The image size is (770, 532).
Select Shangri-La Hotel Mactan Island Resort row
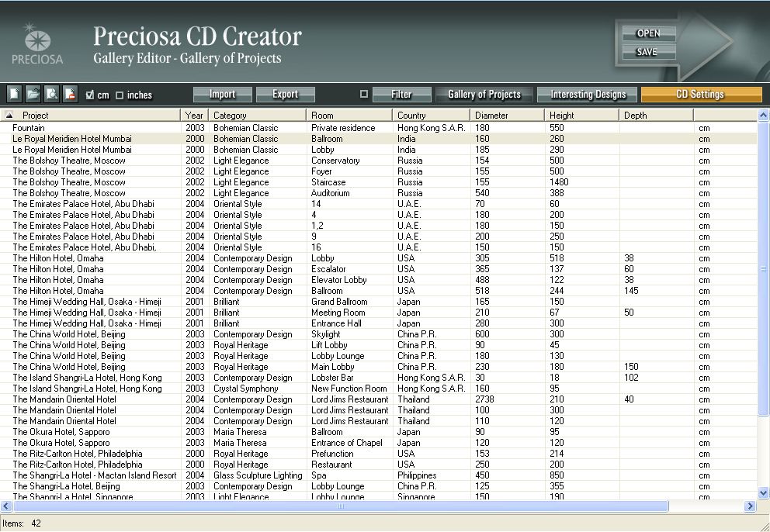click(x=378, y=475)
